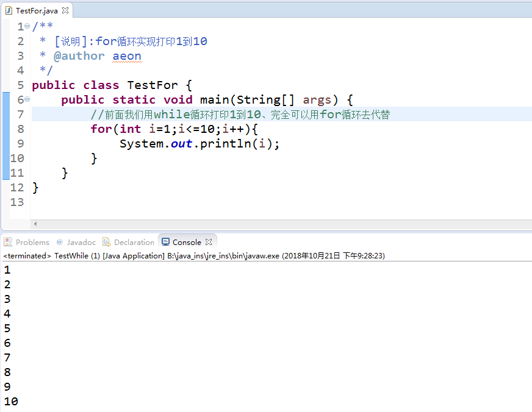
Task: Collapse the main method fold at line 6
Action: (27, 99)
